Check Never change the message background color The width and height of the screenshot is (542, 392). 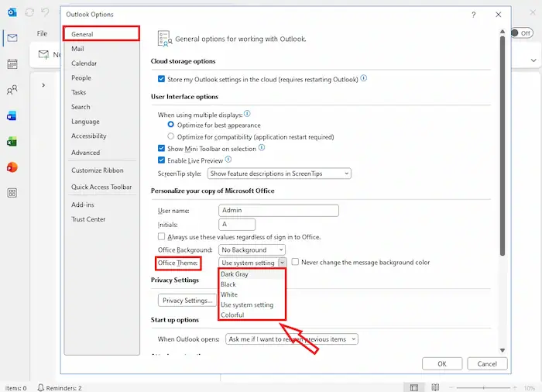click(295, 262)
